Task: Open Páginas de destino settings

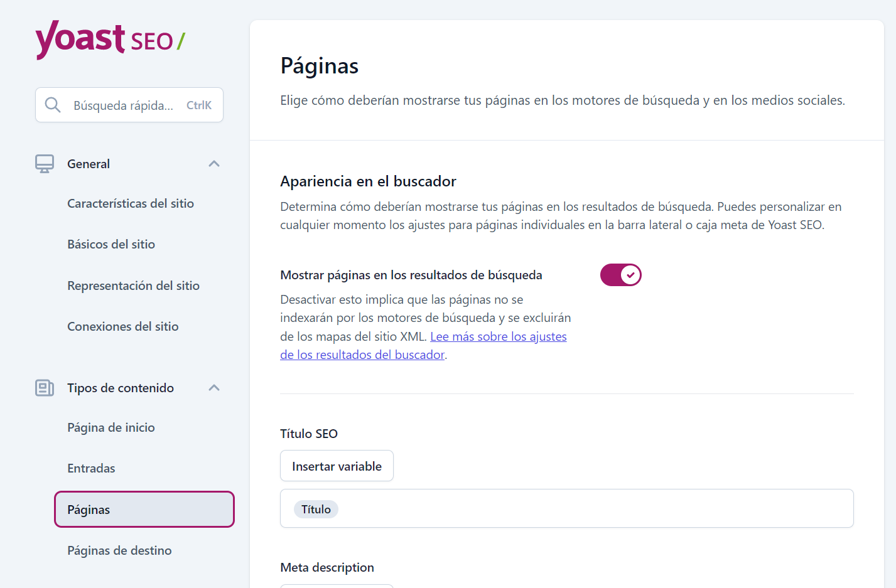Action: point(119,550)
